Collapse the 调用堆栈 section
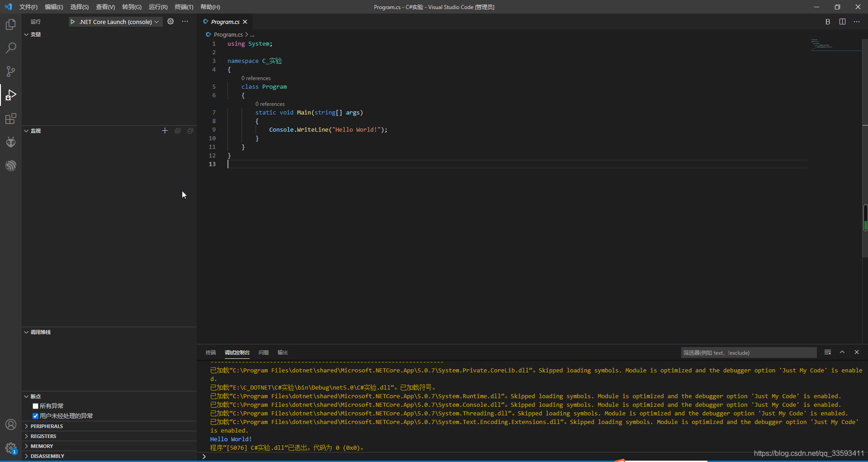868x462 pixels. [x=109, y=332]
